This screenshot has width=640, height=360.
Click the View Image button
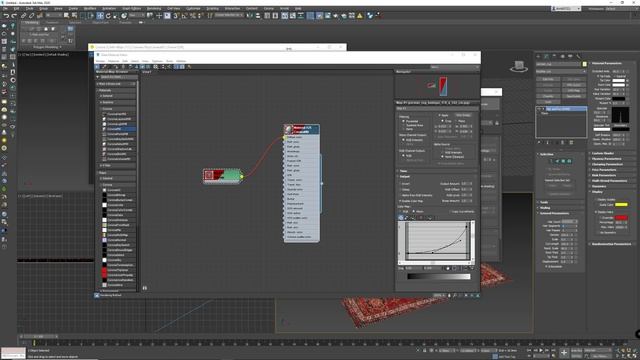point(463,116)
